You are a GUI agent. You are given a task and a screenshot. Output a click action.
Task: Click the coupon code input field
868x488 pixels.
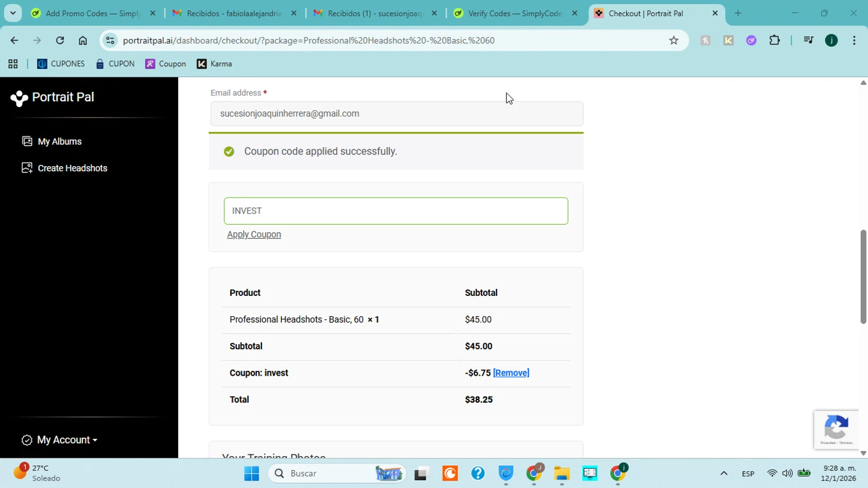coord(396,211)
